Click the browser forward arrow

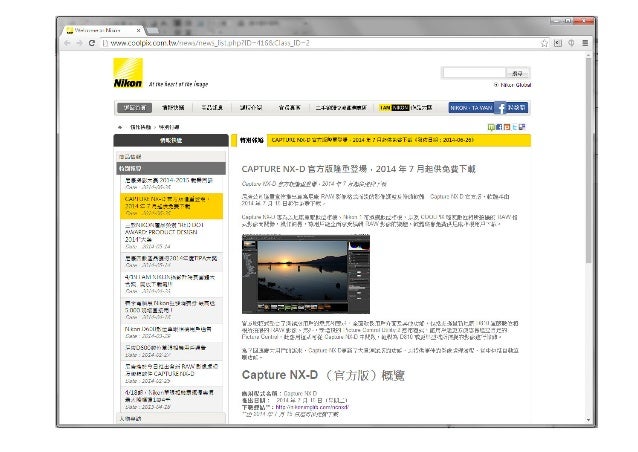[79, 43]
